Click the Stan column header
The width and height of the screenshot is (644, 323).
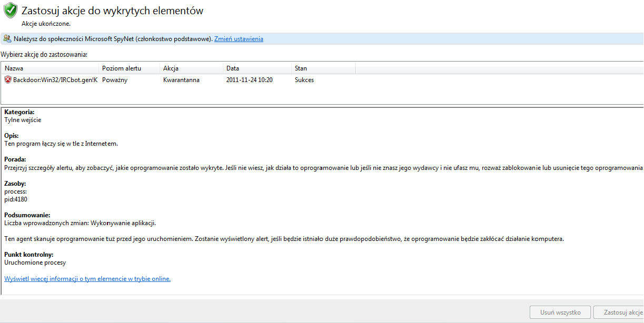[324, 68]
